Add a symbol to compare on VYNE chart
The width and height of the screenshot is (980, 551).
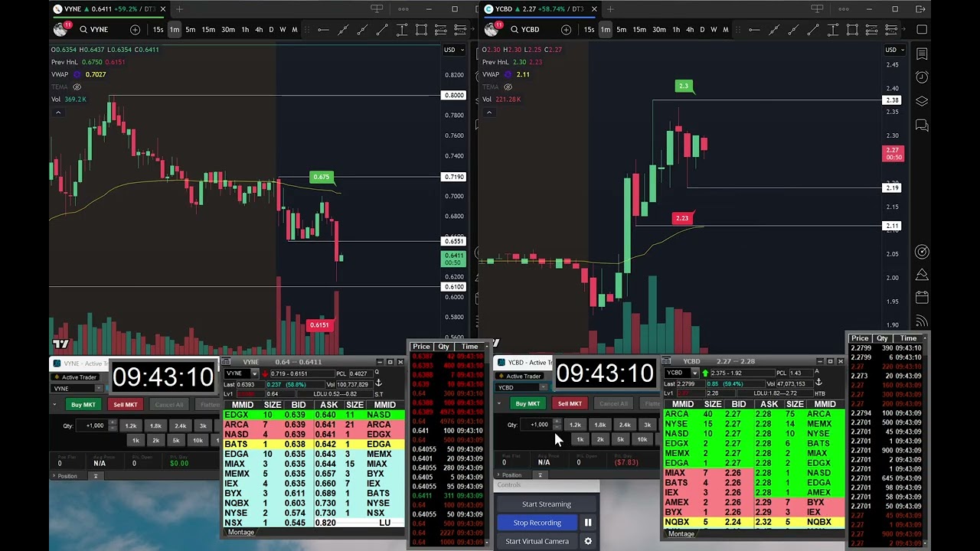click(x=135, y=29)
